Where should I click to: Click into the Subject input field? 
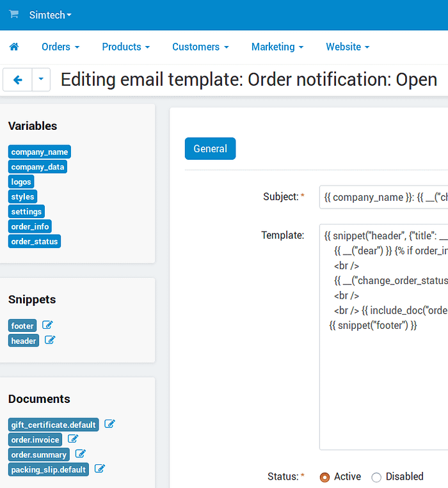click(384, 197)
